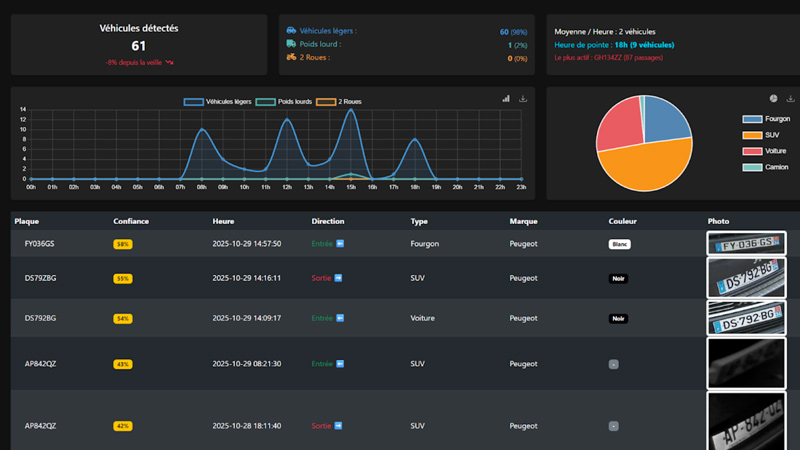This screenshot has height=450, width=800.
Task: Click the arrow icon next to Entrée for FY036GS
Action: tap(339, 243)
